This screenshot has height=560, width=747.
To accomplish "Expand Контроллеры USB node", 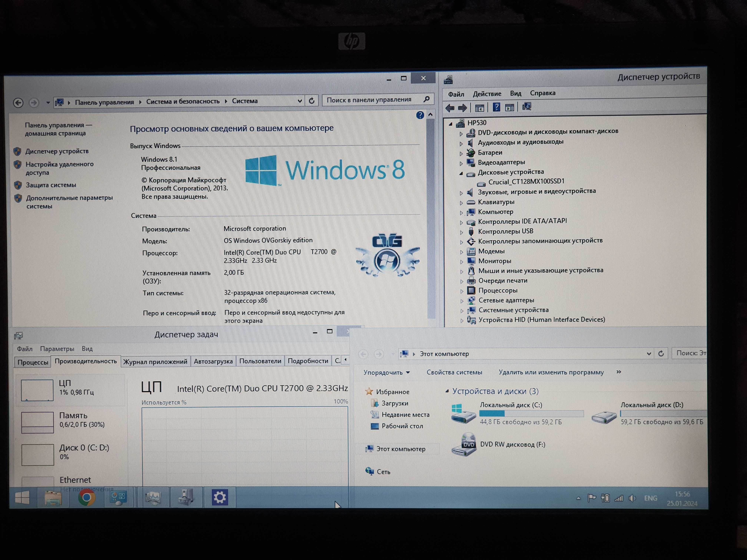I will (x=461, y=233).
